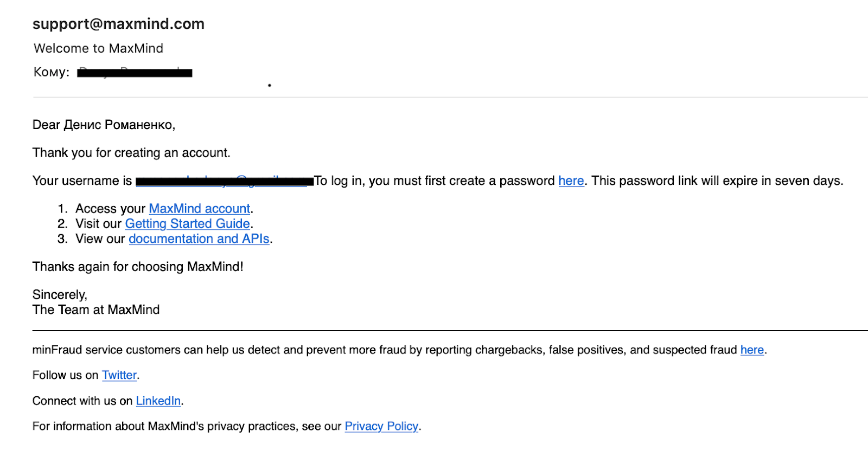
Task: Open the LinkedIn link
Action: click(x=158, y=401)
